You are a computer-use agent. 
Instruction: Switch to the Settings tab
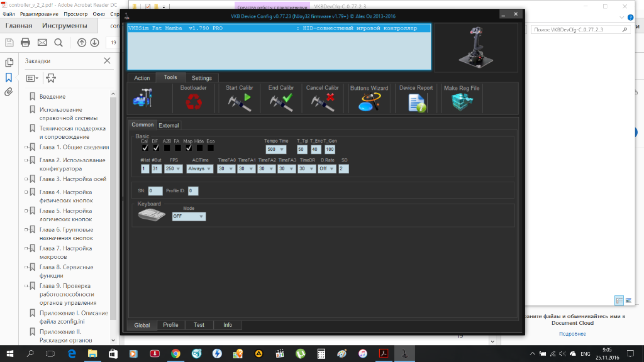click(202, 78)
